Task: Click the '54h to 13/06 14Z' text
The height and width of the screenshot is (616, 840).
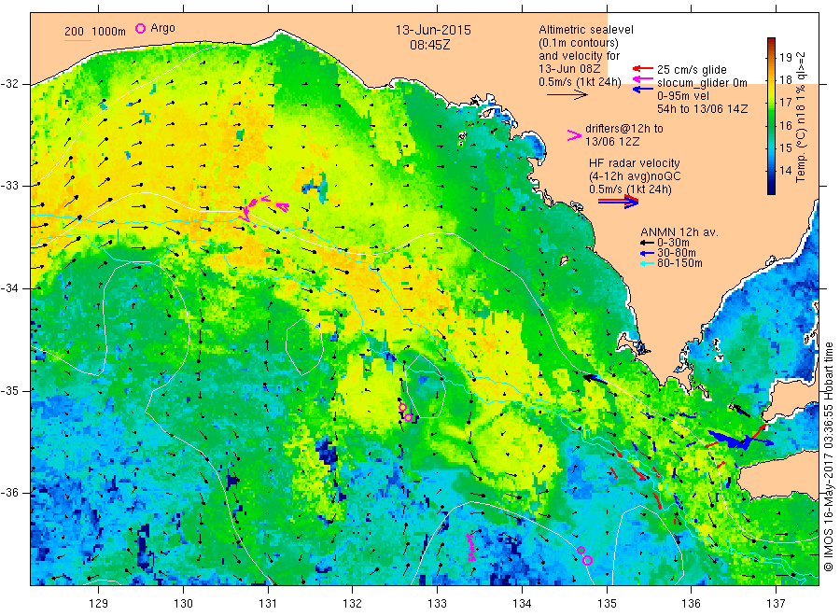Action: pyautogui.click(x=702, y=109)
